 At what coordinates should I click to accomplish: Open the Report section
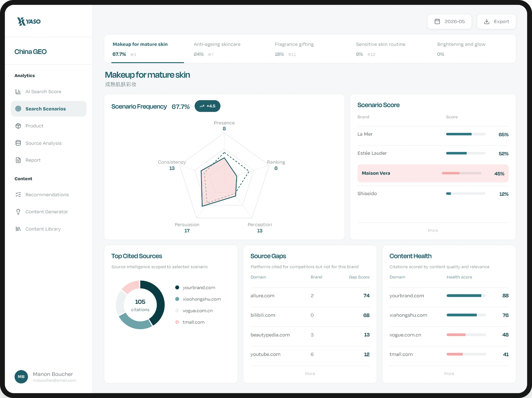pos(49,160)
